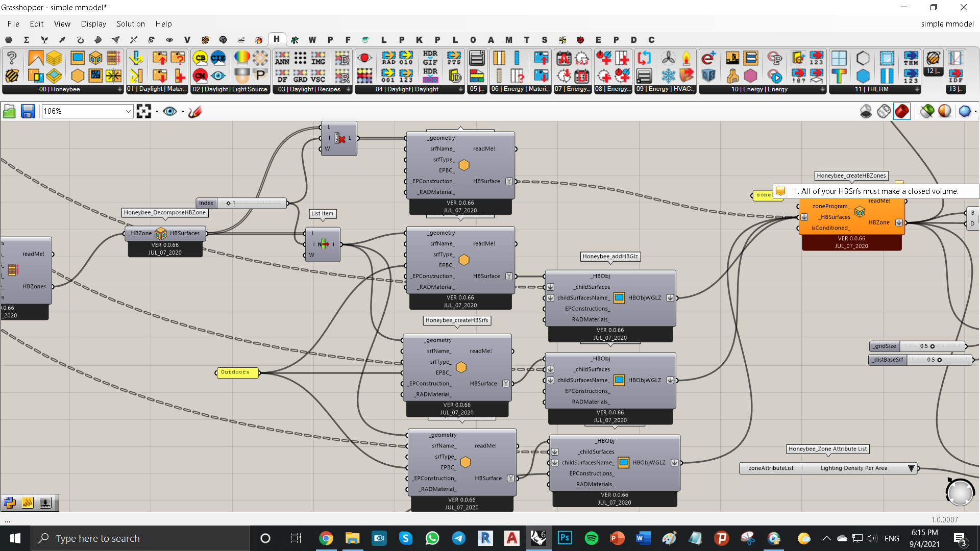
Task: Select the OpenStudio OS icon
Action: [708, 76]
